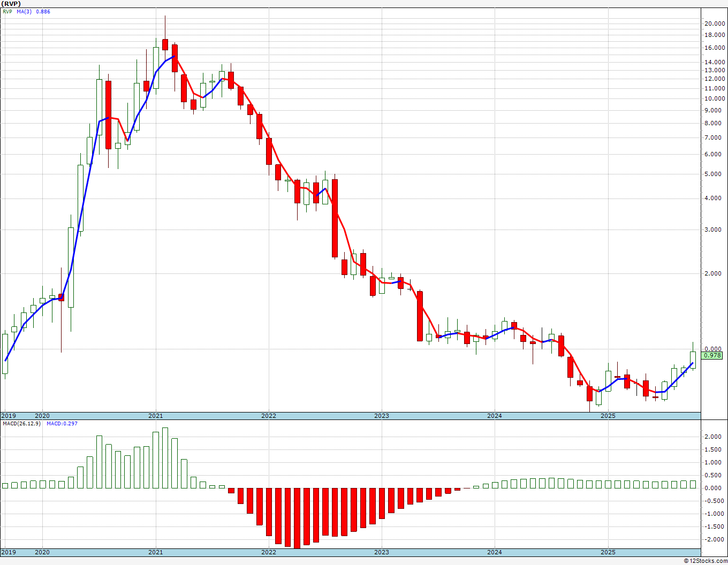Select 2020 on the price chart timeline

(x=42, y=416)
